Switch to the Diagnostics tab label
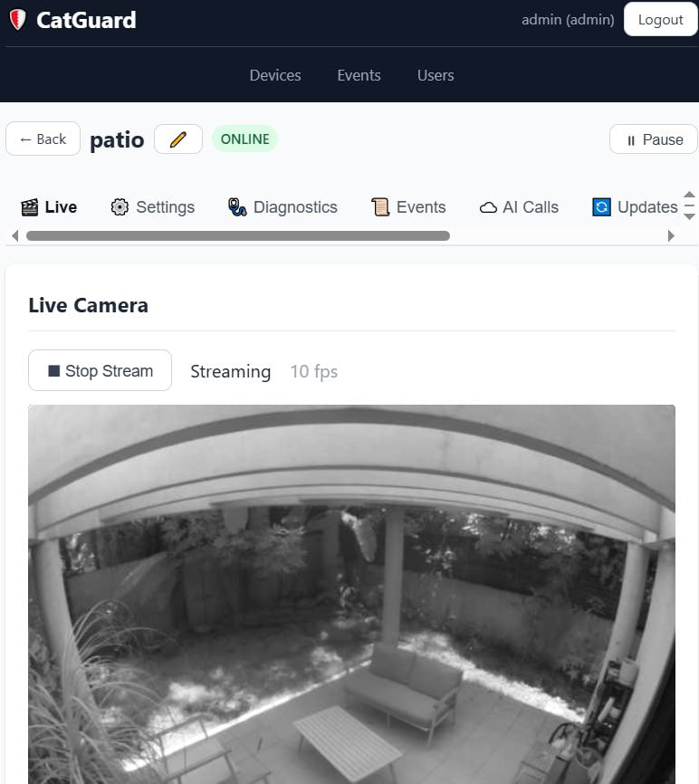The width and height of the screenshot is (699, 784). (x=295, y=207)
